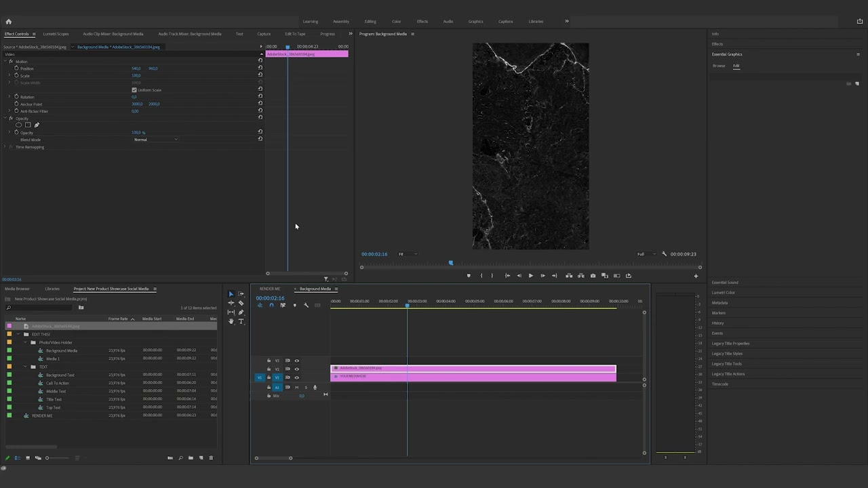This screenshot has height=488, width=868.
Task: Open the Essential Sound panel
Action: pyautogui.click(x=725, y=283)
